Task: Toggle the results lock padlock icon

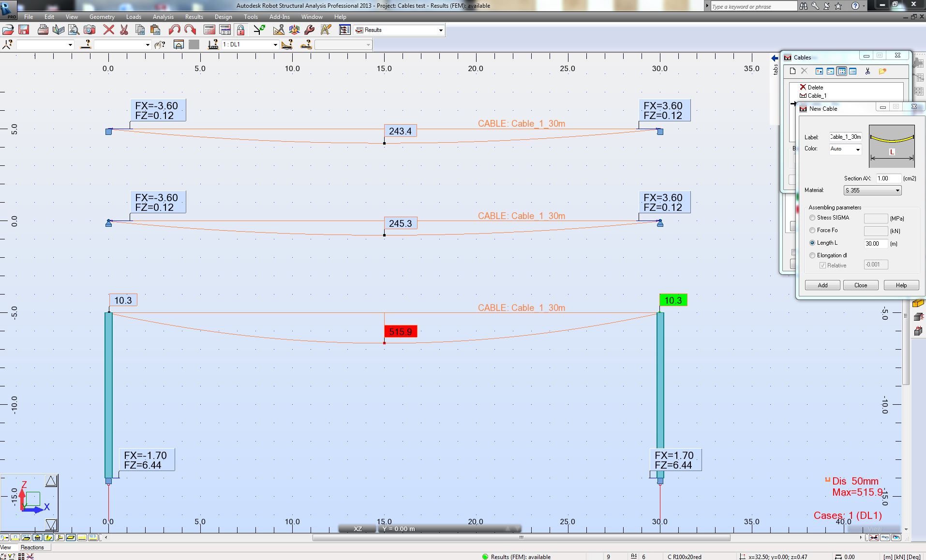Action: tap(240, 30)
